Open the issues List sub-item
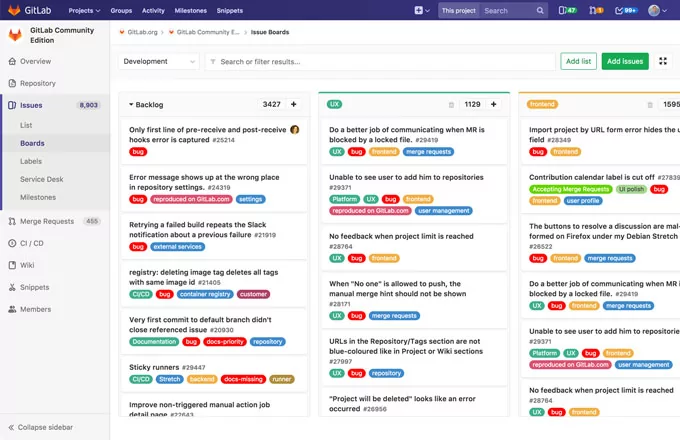 26,125
